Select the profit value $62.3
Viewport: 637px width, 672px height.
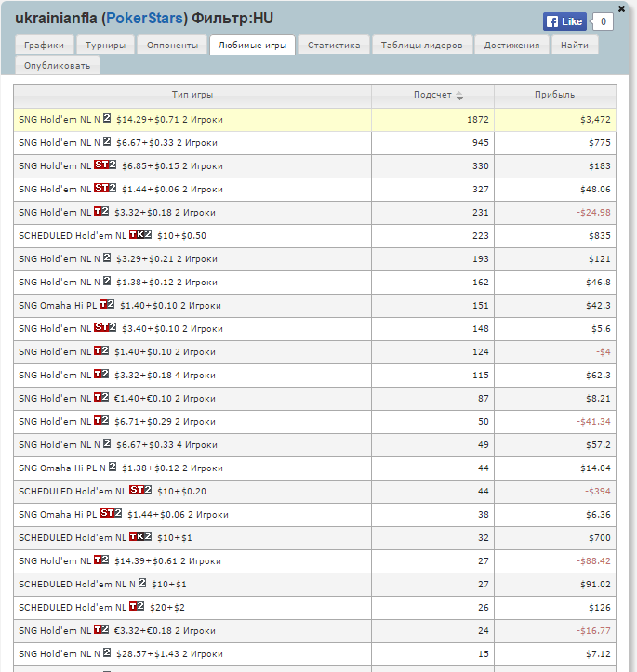[x=599, y=375]
